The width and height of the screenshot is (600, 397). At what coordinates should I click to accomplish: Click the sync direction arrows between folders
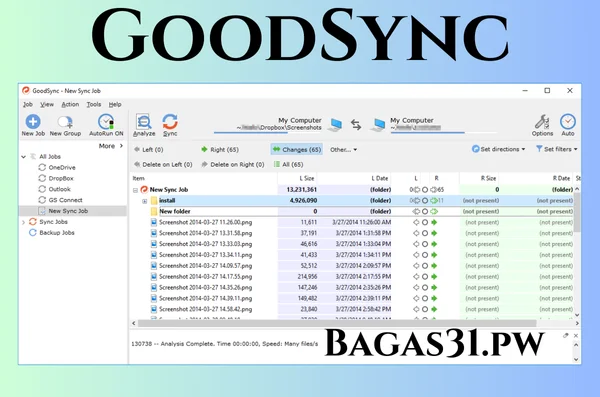coord(356,125)
